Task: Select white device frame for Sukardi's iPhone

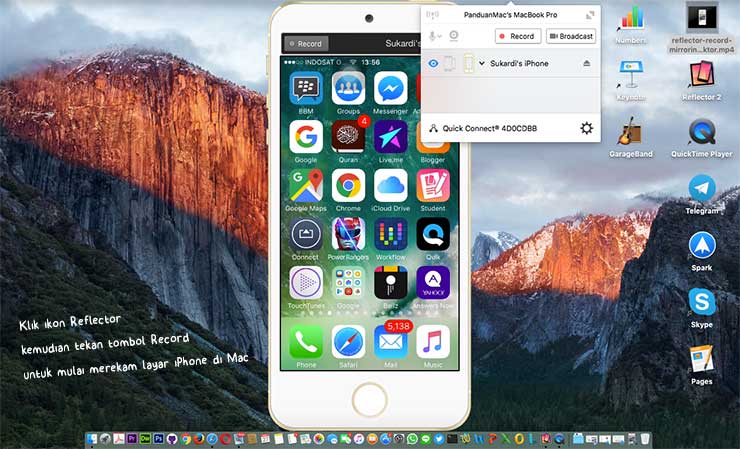Action: click(449, 63)
